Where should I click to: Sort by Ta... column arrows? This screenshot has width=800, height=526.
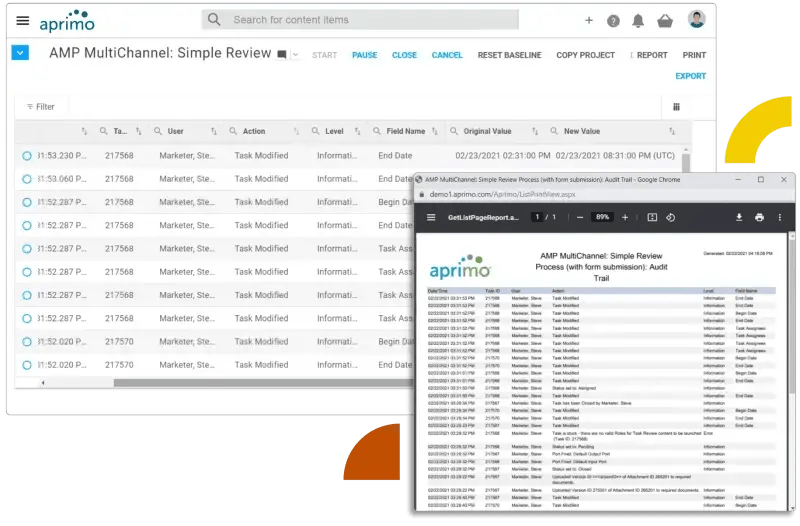click(x=139, y=131)
